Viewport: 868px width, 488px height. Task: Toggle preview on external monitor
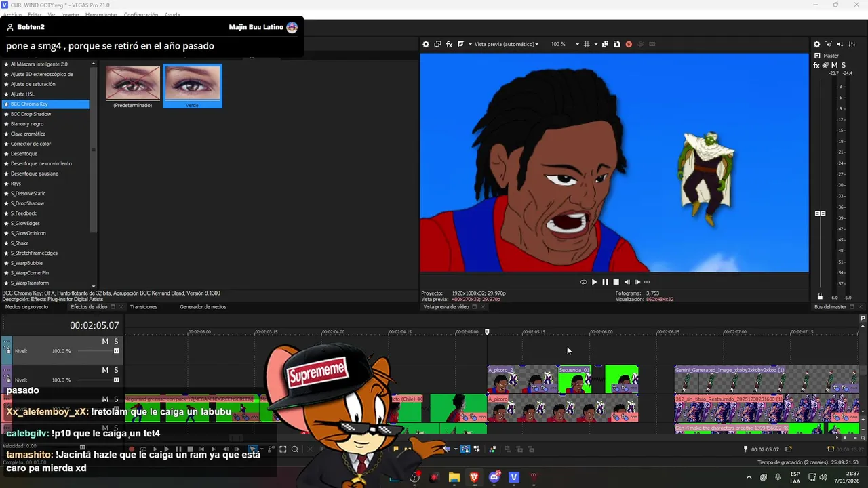(437, 44)
